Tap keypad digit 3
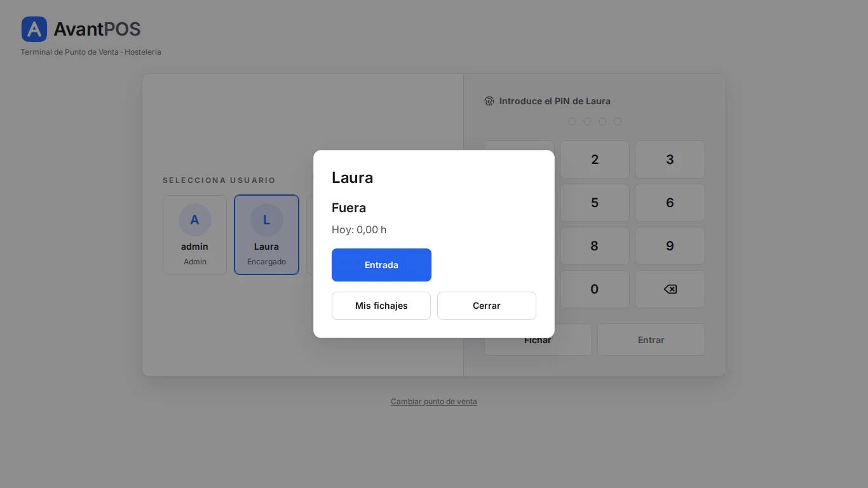 pos(670,159)
